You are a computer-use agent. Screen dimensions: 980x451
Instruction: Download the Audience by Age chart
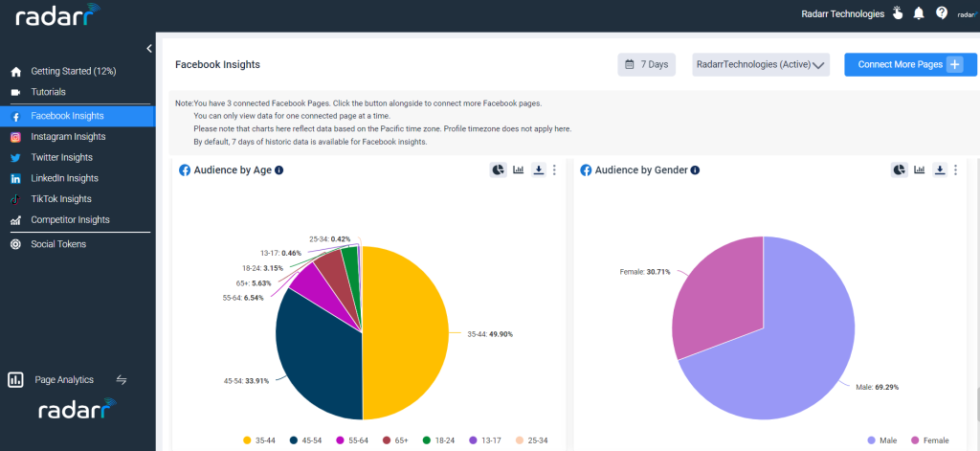point(539,169)
